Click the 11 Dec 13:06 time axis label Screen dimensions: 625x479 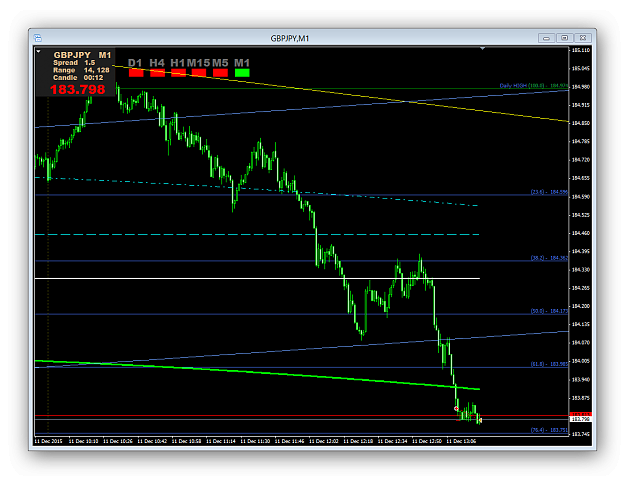(x=461, y=441)
